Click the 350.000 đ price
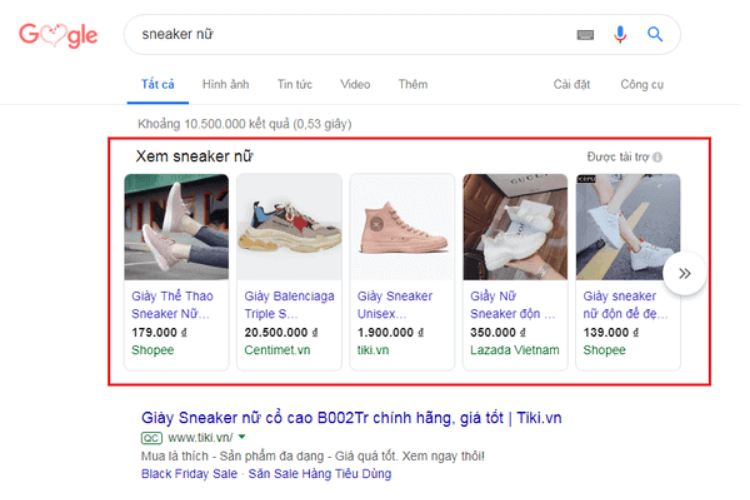750x500 pixels. [498, 333]
